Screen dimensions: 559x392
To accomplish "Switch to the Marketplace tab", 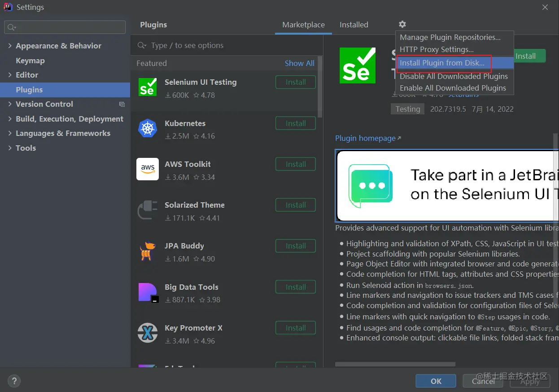I will tap(303, 25).
